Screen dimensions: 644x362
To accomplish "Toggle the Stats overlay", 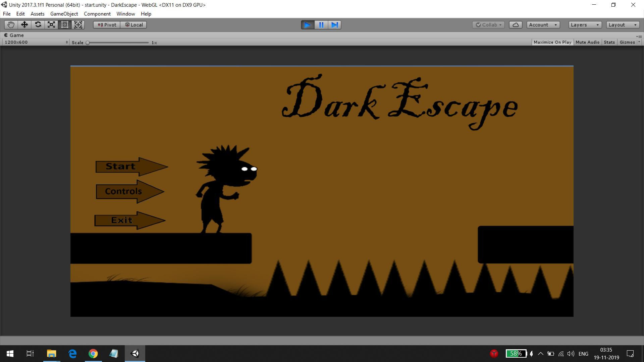I will [x=609, y=42].
